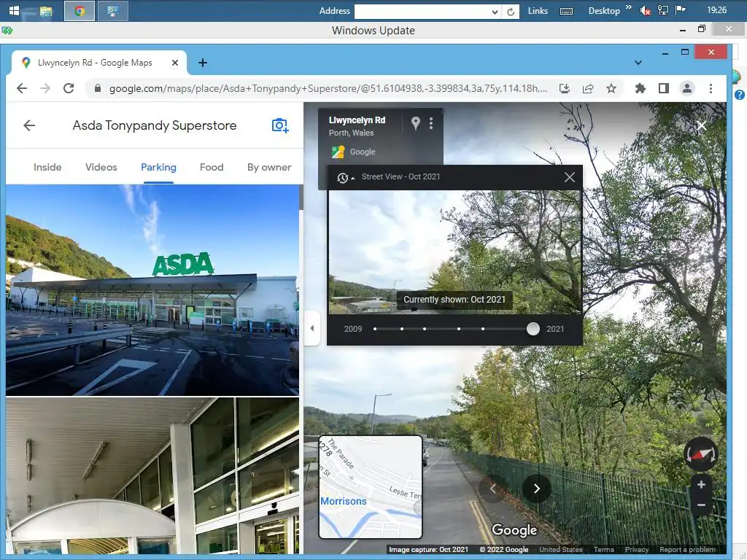This screenshot has height=560, width=747.
Task: Bookmark this page with star icon
Action: click(x=611, y=88)
